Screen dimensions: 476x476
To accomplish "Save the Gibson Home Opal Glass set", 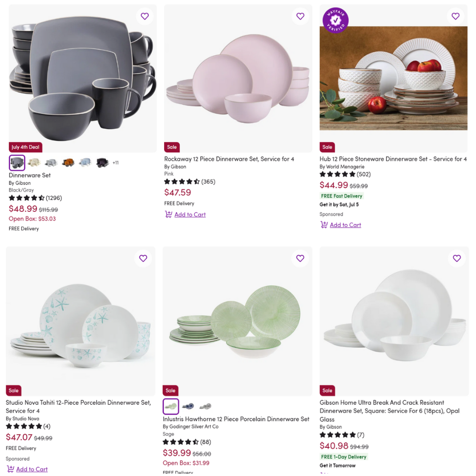I will point(457,258).
